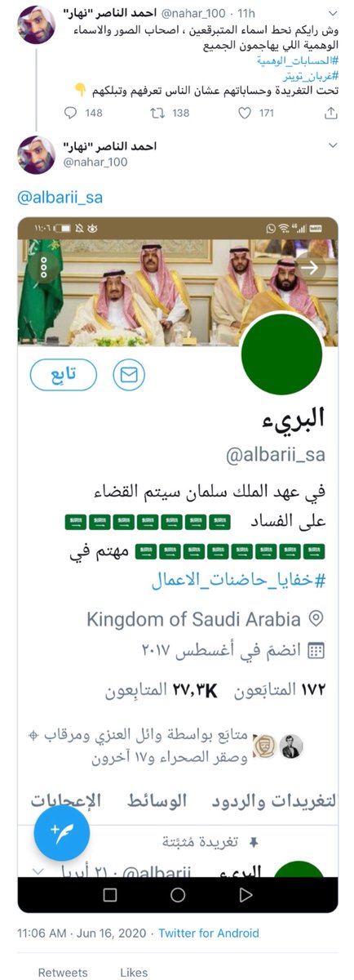Click the green circular profile picture

click(x=282, y=353)
